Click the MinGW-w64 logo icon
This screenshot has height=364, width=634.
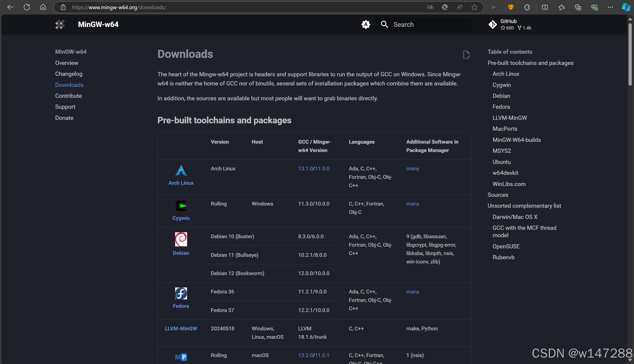(x=60, y=25)
